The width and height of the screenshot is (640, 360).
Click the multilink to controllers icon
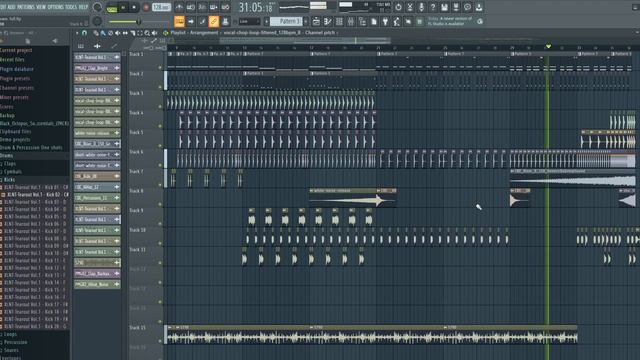[x=225, y=21]
